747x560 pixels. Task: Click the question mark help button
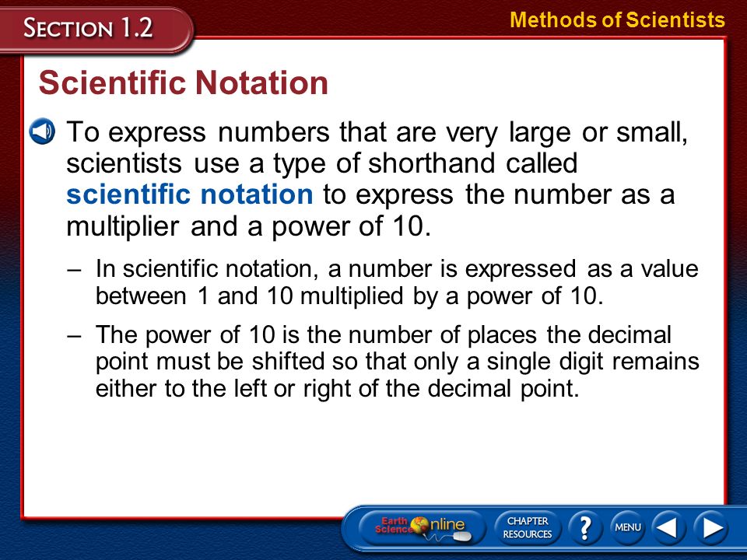coord(585,527)
